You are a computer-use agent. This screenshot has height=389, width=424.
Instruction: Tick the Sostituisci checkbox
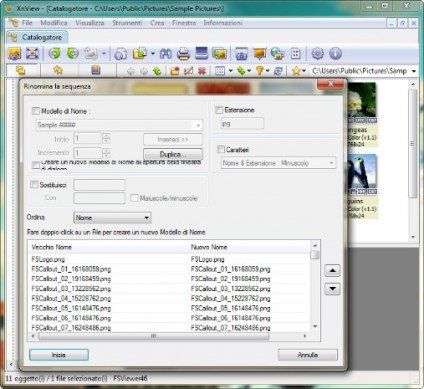point(34,184)
